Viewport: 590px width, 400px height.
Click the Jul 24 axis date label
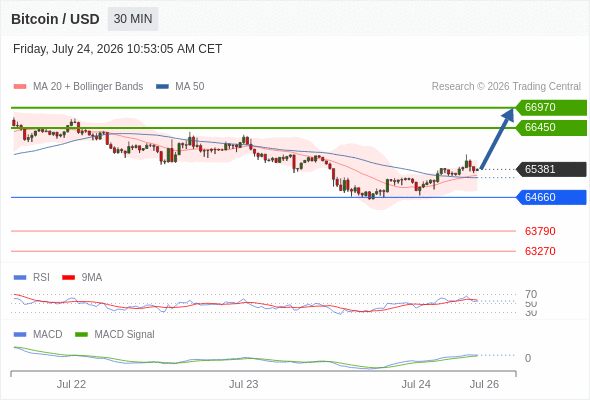416,384
